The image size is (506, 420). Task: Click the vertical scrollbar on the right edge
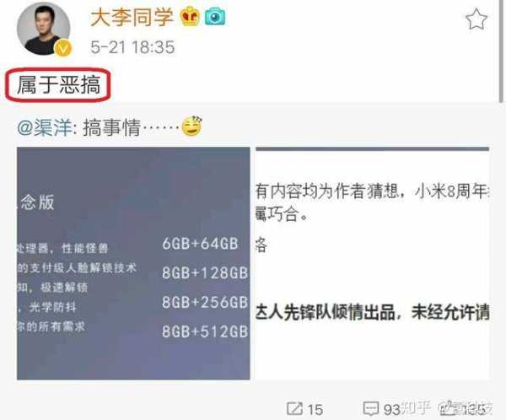pos(501,51)
